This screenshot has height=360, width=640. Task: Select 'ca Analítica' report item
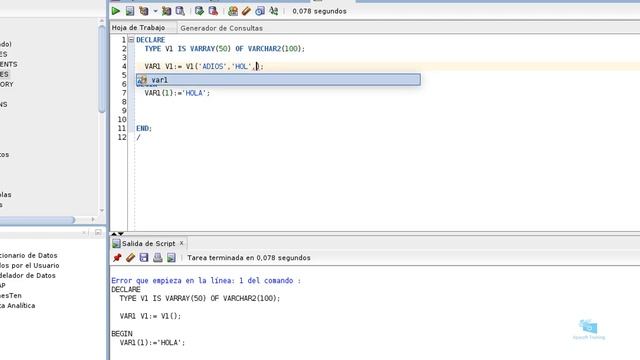tap(18, 305)
